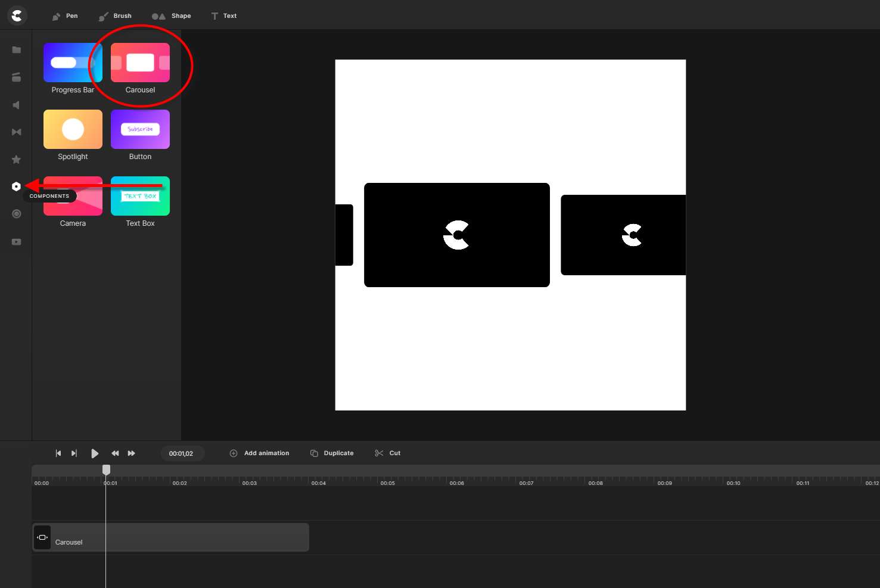Select the Pen tool
Screen dimensions: 880x588
click(64, 16)
